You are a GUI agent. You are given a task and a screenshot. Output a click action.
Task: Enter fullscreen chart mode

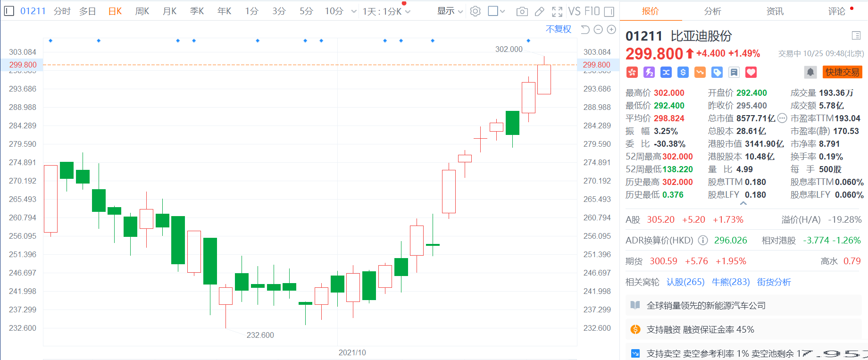pos(557,11)
